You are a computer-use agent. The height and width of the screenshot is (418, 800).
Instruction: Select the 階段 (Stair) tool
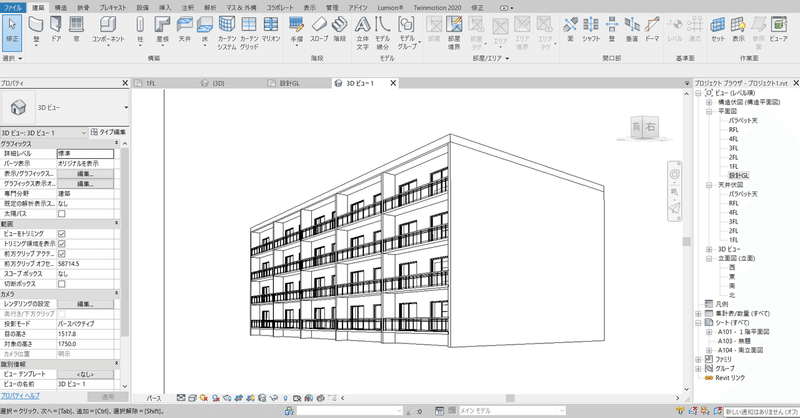(x=340, y=29)
